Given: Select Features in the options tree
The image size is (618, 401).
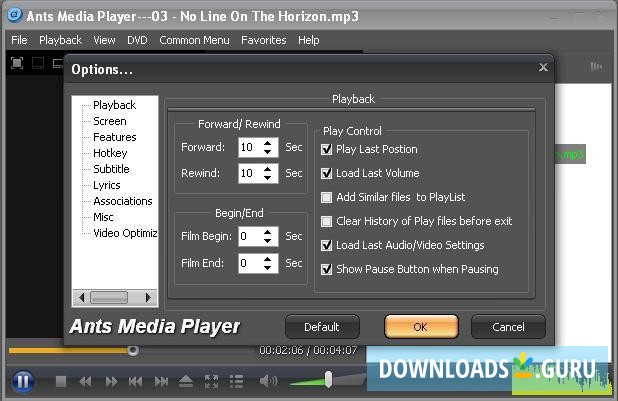Looking at the screenshot, I should (x=115, y=137).
